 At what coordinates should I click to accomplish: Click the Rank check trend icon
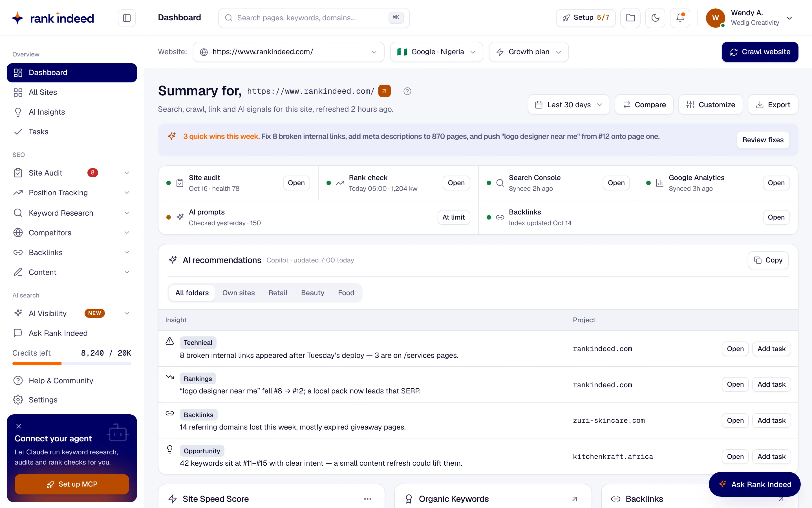click(x=340, y=183)
